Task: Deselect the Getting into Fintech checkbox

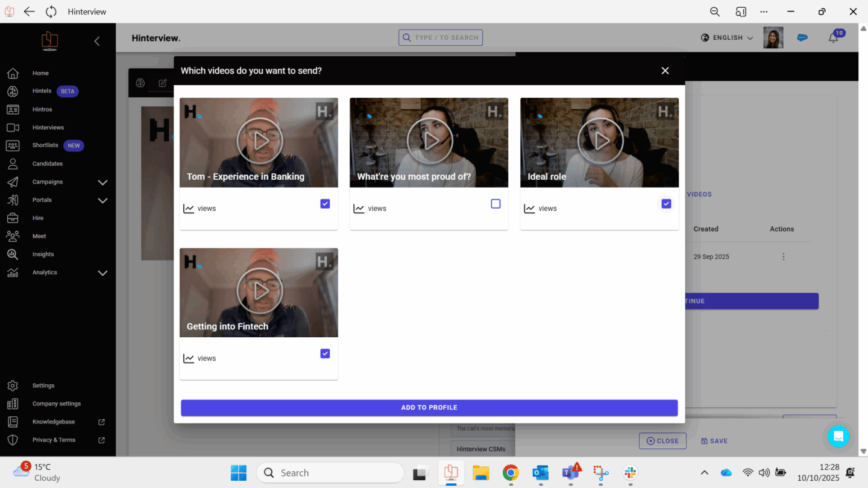Action: [325, 353]
